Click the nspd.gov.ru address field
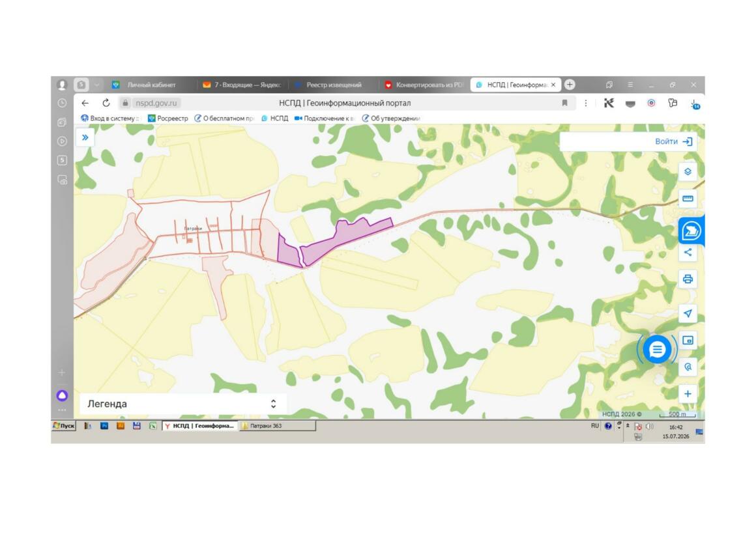The image size is (756, 534). pos(156,103)
